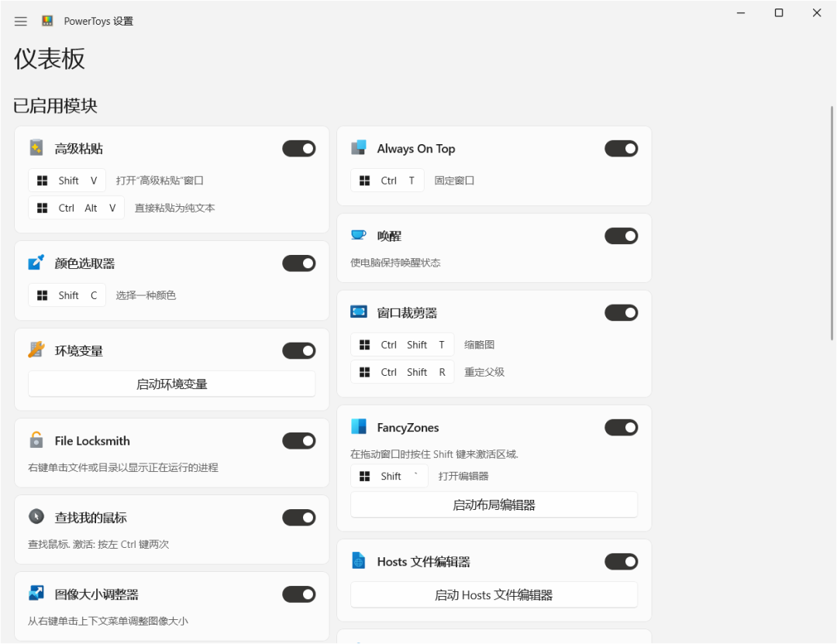The height and width of the screenshot is (644, 837).
Task: Toggle 图像大小调整器 module off
Action: 299,594
